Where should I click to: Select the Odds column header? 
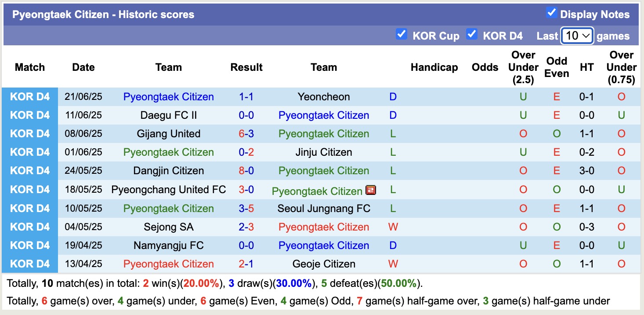(x=485, y=67)
